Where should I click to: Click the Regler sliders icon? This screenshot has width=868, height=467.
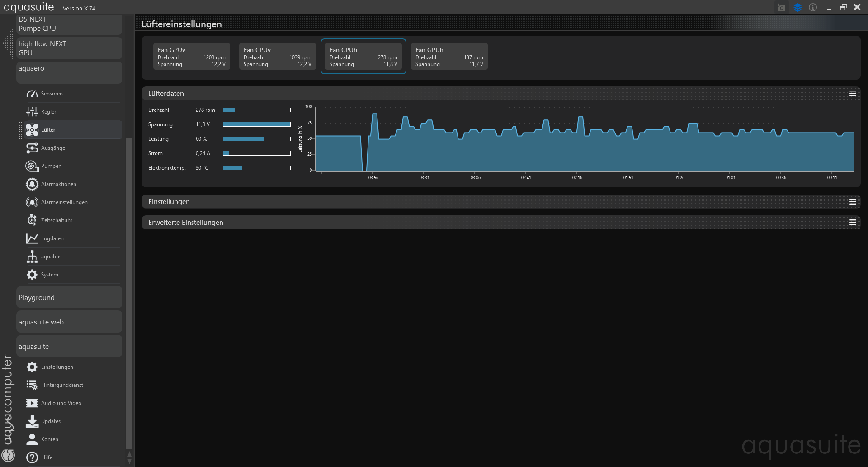(32, 112)
